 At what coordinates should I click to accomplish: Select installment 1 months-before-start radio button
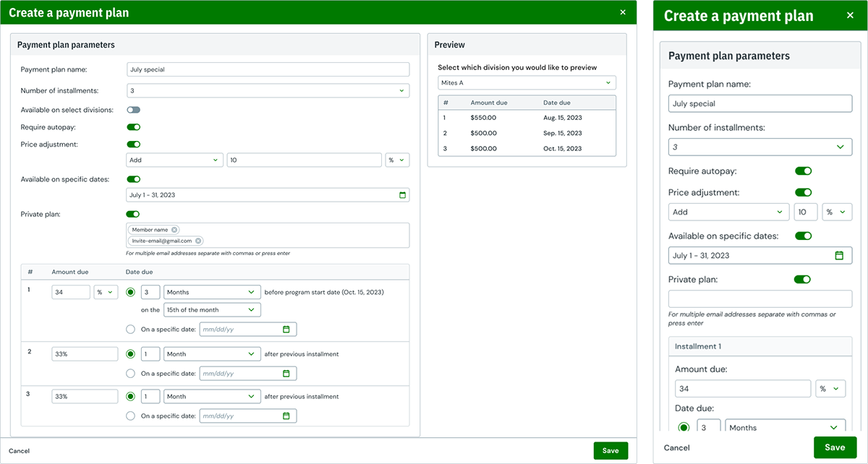[x=131, y=292]
